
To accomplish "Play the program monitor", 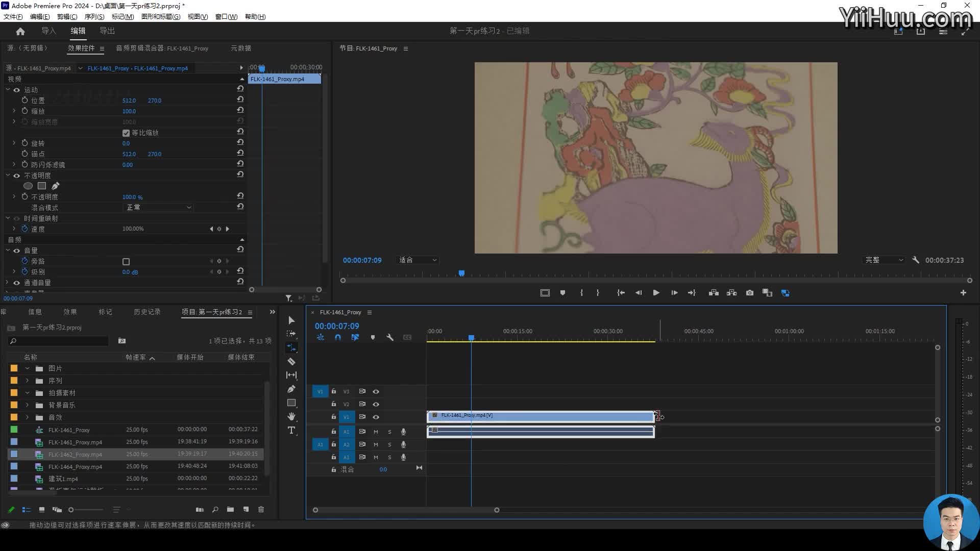I will pyautogui.click(x=656, y=293).
